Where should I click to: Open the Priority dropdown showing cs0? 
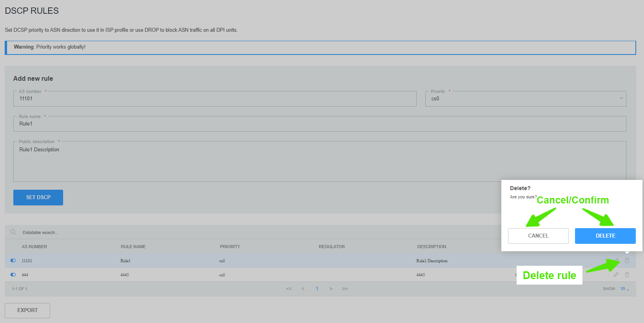pos(525,99)
